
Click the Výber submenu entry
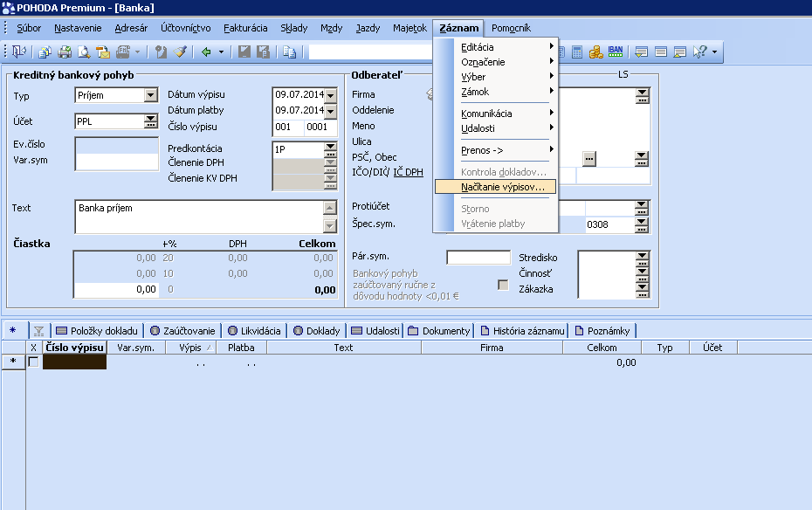pos(496,77)
